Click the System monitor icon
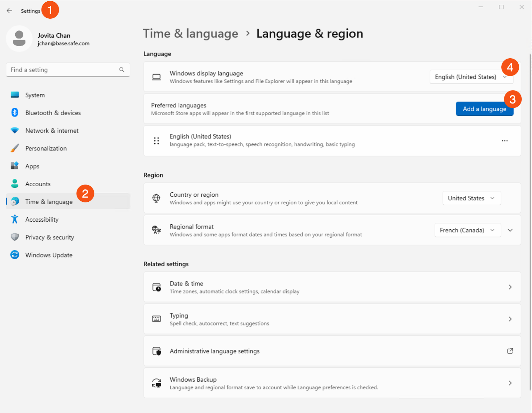Viewport: 532px width, 413px height. pos(15,95)
